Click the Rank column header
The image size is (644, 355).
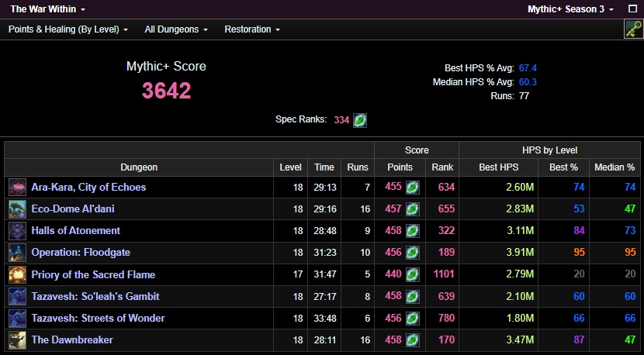[x=442, y=167]
